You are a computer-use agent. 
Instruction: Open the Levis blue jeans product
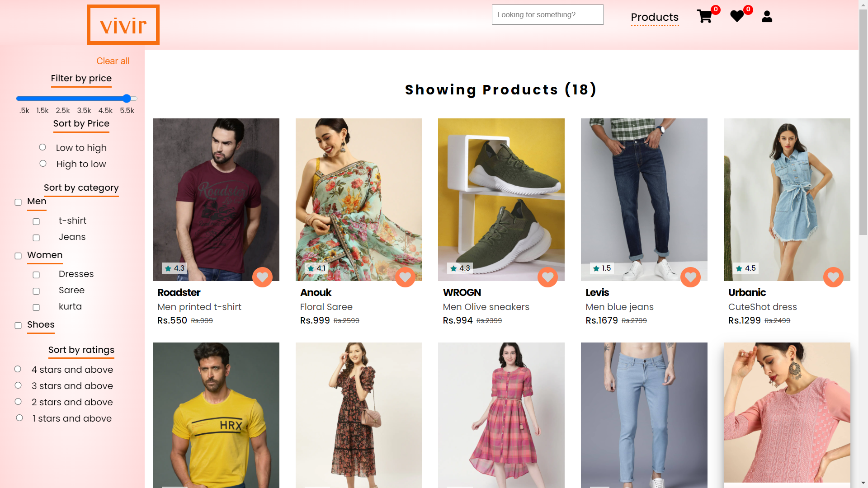pos(644,200)
